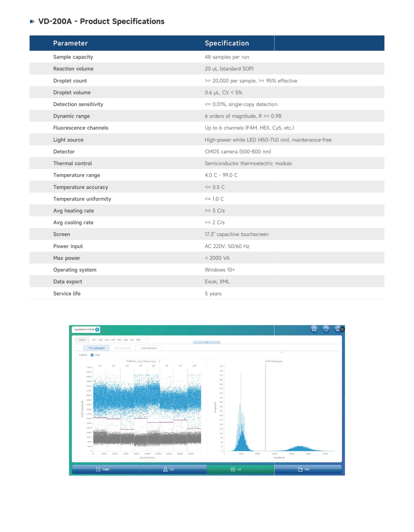Click the "Parameter" column header
Screen dimensions: 414x532
(71, 43)
